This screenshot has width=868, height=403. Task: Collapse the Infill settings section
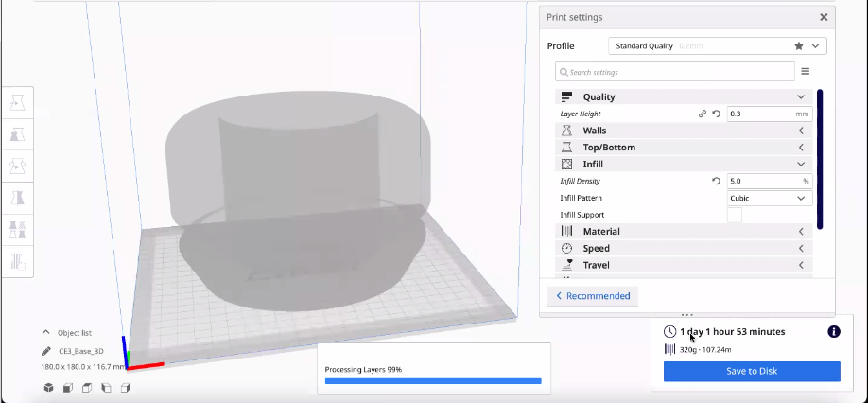pyautogui.click(x=801, y=165)
